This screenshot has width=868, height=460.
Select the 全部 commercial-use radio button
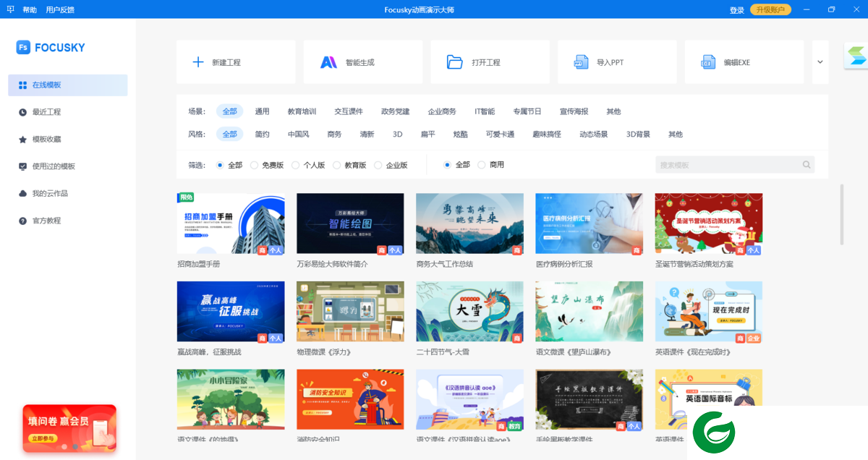point(447,165)
